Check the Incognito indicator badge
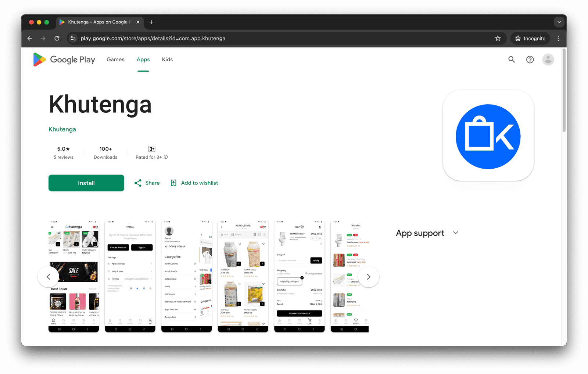The image size is (588, 374). (x=530, y=38)
